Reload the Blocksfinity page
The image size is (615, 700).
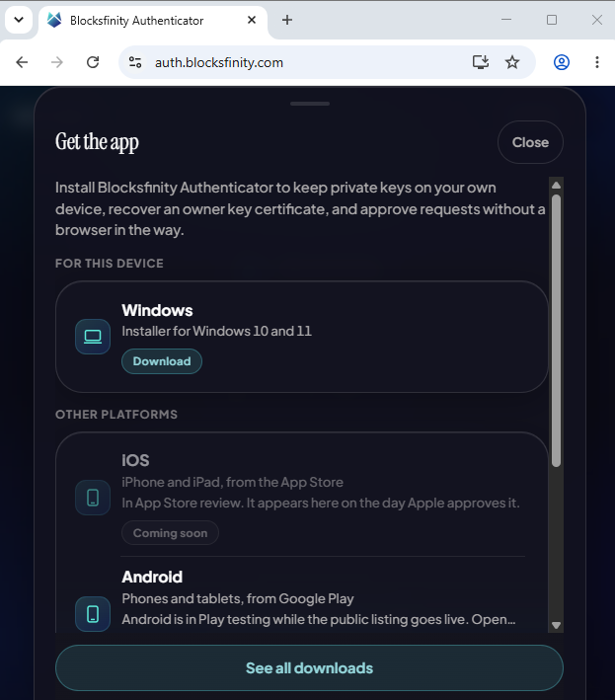93,62
